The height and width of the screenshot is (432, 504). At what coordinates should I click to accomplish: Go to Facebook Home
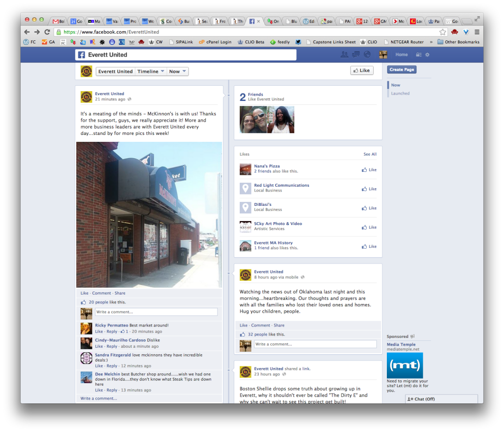pyautogui.click(x=402, y=55)
